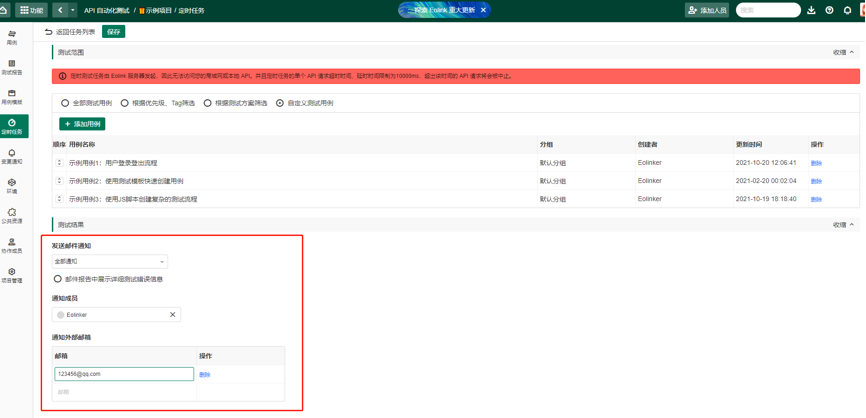Delete the 示例用例3 row via its link
The height and width of the screenshot is (418, 866).
(x=816, y=199)
